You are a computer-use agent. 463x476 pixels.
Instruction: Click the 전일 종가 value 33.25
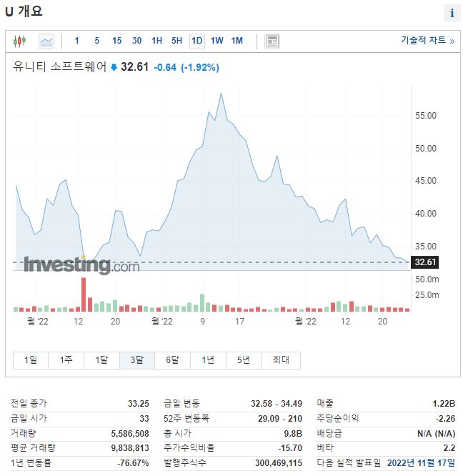pos(139,403)
